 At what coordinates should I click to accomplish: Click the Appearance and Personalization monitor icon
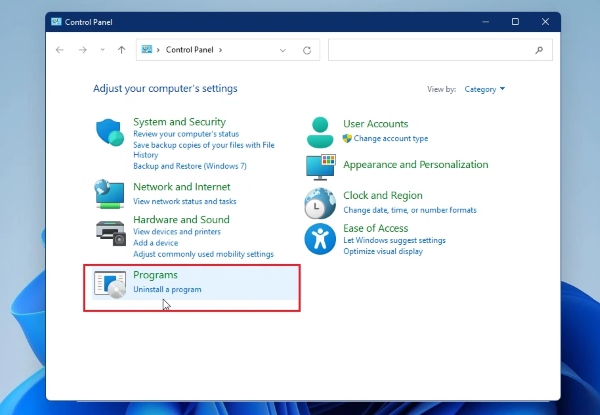pyautogui.click(x=320, y=166)
